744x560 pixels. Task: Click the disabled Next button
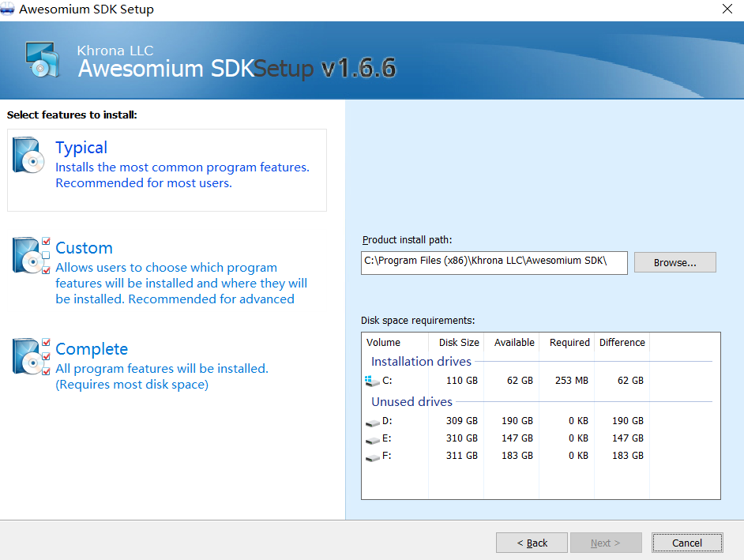coord(606,543)
